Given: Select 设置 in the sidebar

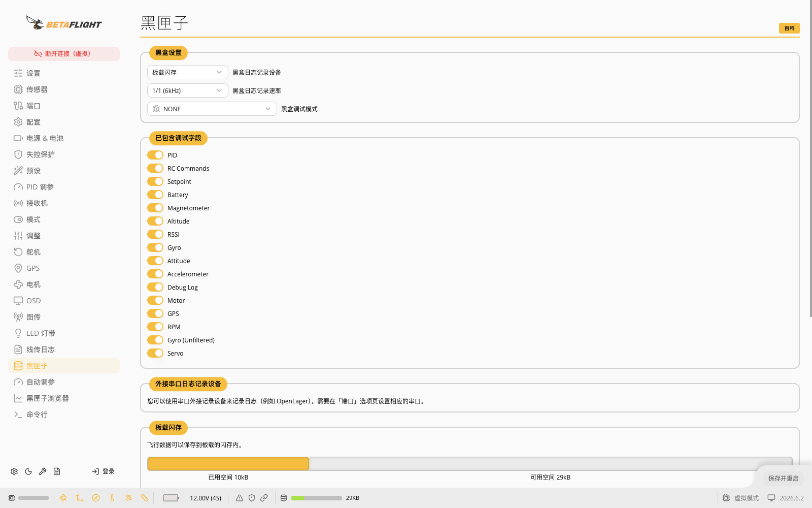Looking at the screenshot, I should (x=64, y=73).
